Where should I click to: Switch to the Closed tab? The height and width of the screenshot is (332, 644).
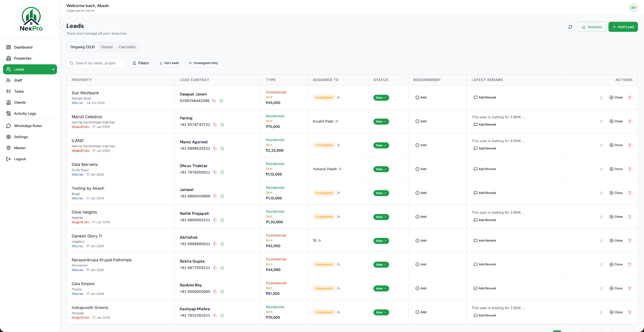[x=107, y=47]
